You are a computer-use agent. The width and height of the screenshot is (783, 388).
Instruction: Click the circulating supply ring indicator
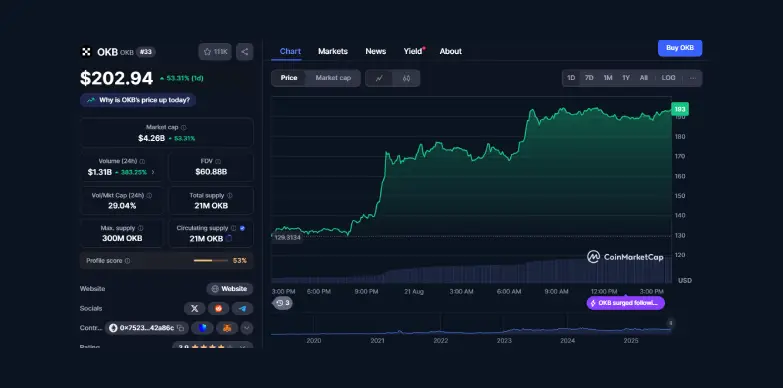pyautogui.click(x=229, y=239)
